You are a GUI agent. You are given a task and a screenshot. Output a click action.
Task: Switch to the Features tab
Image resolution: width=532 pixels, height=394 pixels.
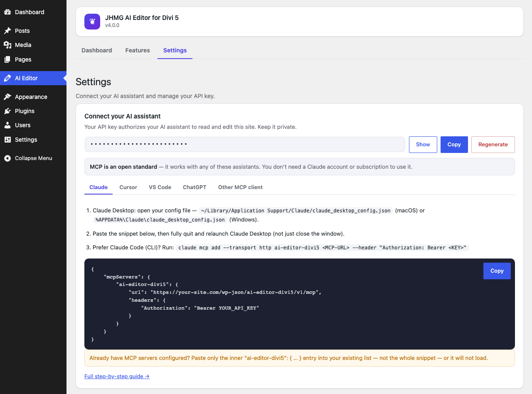[x=138, y=50]
